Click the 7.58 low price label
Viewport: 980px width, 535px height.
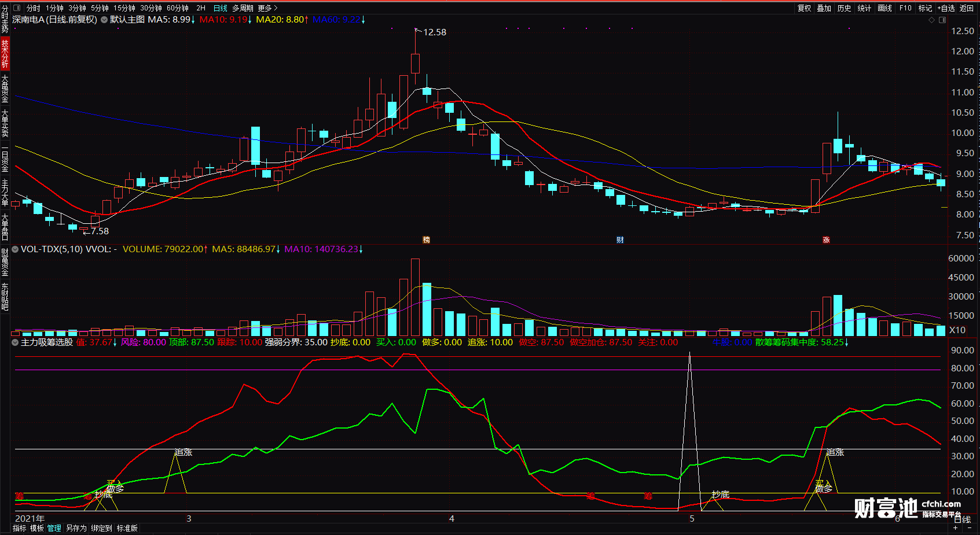pyautogui.click(x=100, y=231)
